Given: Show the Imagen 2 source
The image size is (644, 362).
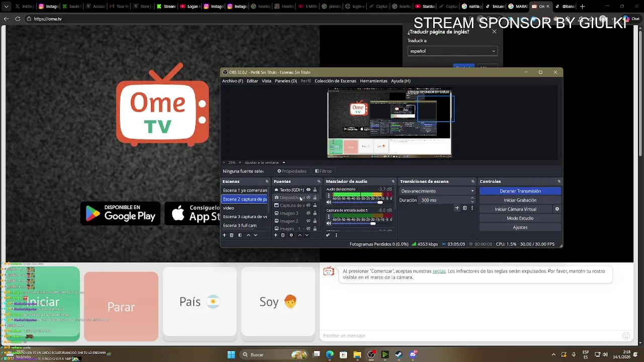Looking at the screenshot, I should [308, 221].
